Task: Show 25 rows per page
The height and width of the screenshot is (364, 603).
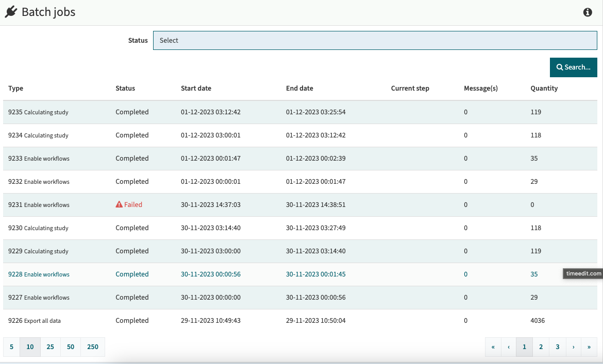Action: click(51, 346)
